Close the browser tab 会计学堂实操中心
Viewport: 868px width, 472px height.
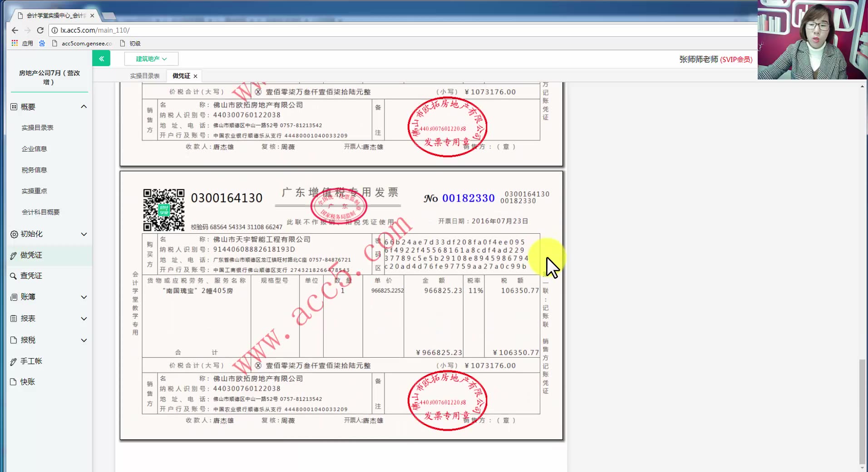pos(92,15)
